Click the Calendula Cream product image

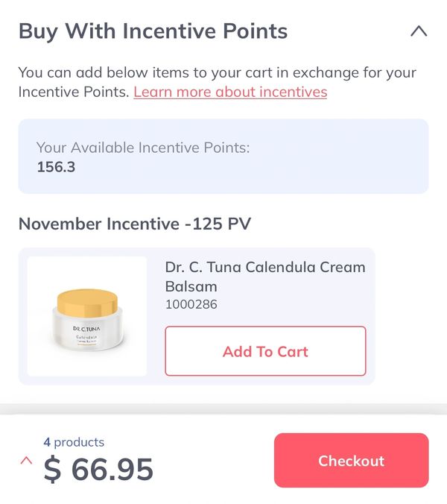87,316
